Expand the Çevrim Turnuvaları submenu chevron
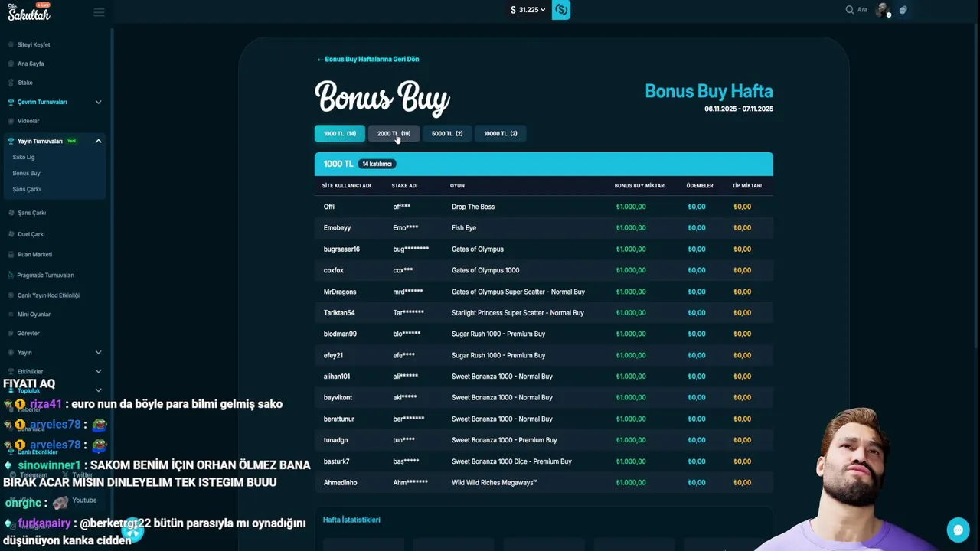980x551 pixels. 98,102
